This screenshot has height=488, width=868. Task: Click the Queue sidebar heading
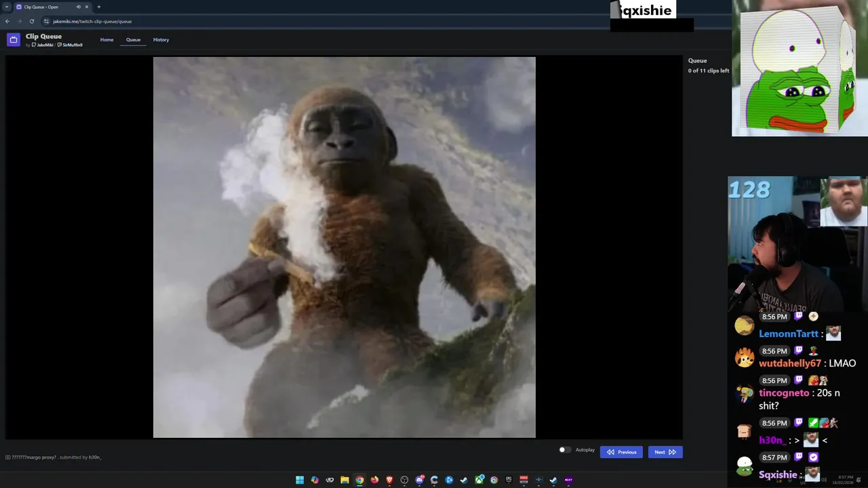[x=697, y=61]
